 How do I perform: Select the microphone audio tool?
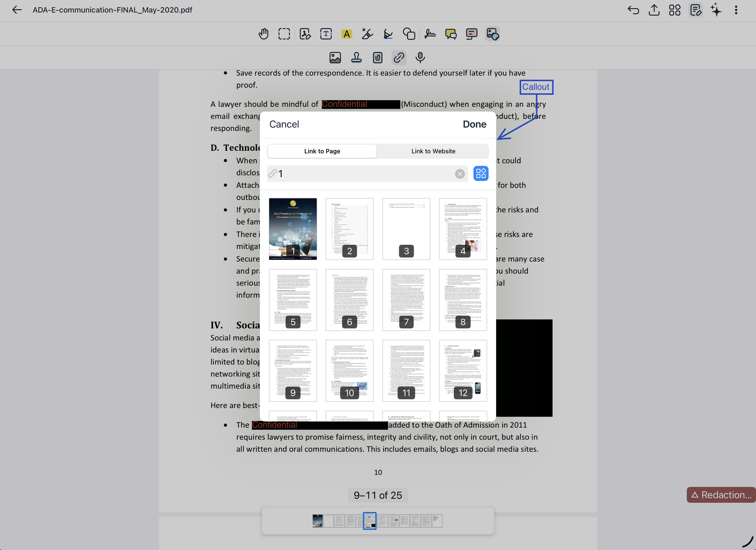(420, 58)
